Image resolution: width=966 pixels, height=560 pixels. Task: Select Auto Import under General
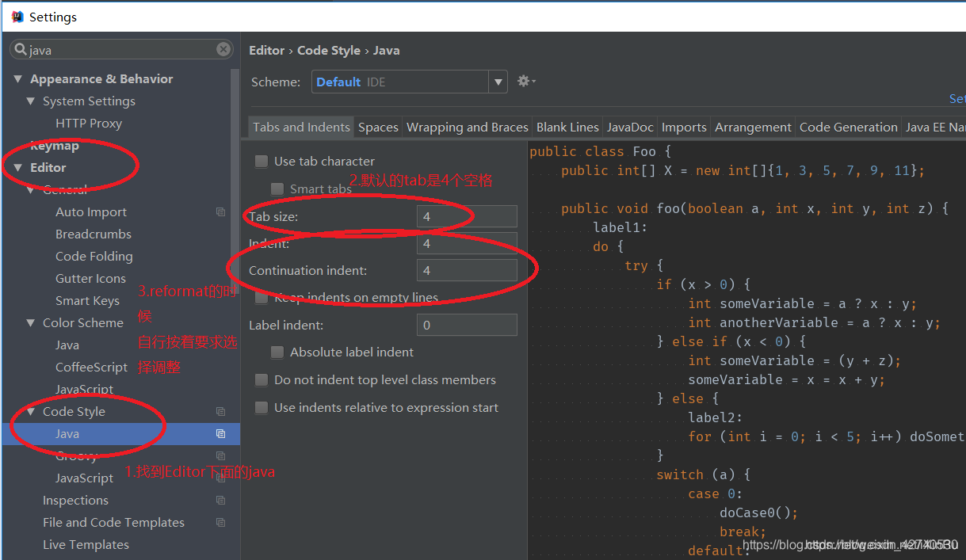click(91, 212)
